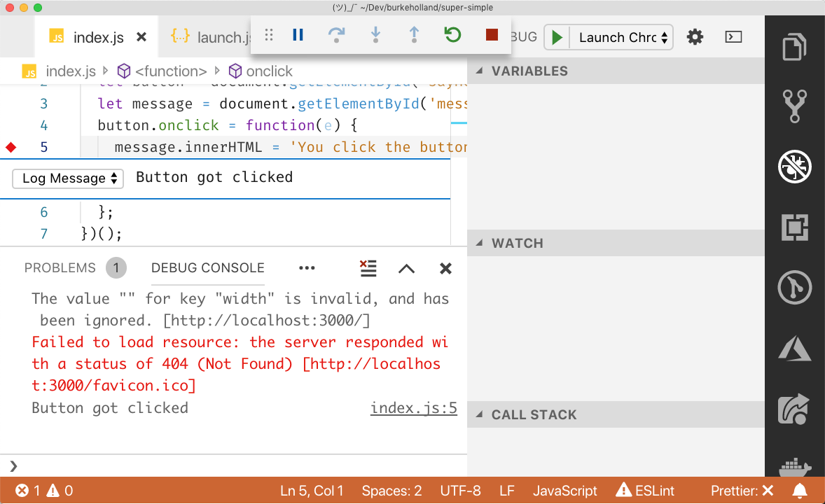Stop debugging with the red square
This screenshot has height=504, width=825.
[492, 35]
